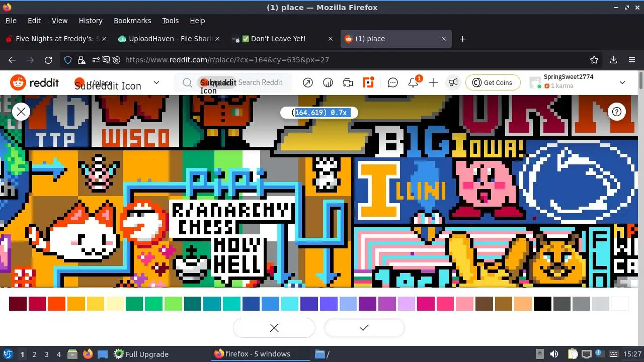Switch to Five Nights at Freddy's tab
The image size is (644, 362).
click(x=56, y=39)
